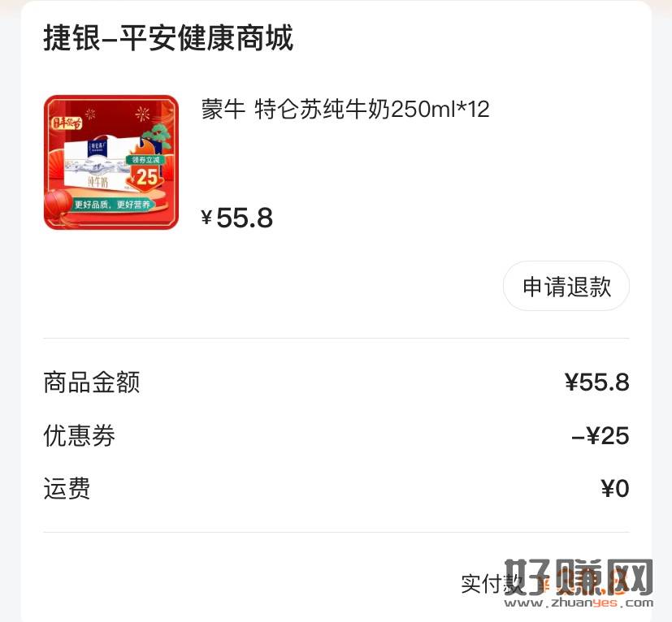
Task: Click the ¥55.8 amount in the 商品金额 row
Action: (x=596, y=382)
